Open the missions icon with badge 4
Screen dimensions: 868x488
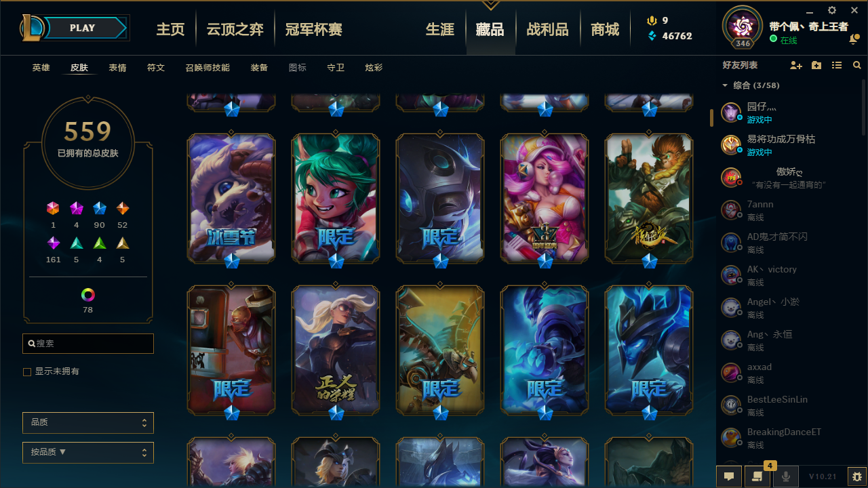[x=757, y=476]
